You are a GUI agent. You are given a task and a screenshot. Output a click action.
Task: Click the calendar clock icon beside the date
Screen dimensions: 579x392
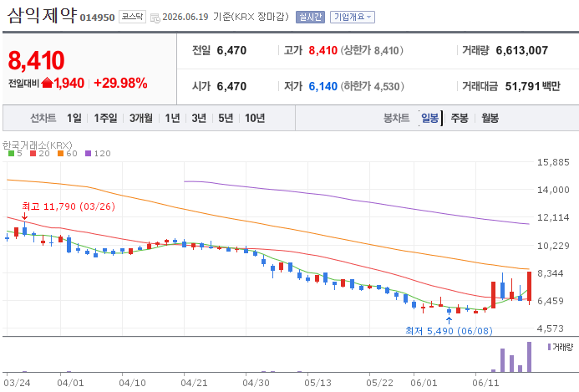click(x=155, y=18)
